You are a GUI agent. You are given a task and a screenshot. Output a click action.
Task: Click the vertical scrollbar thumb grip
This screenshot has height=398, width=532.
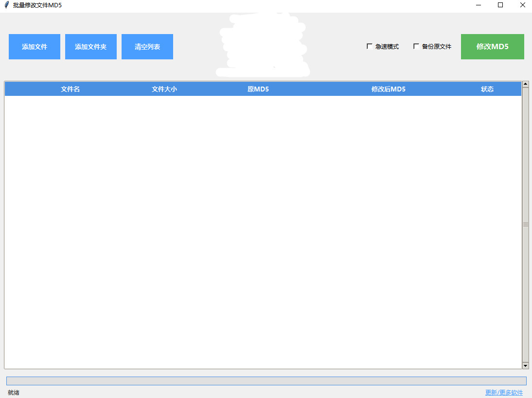[525, 225]
